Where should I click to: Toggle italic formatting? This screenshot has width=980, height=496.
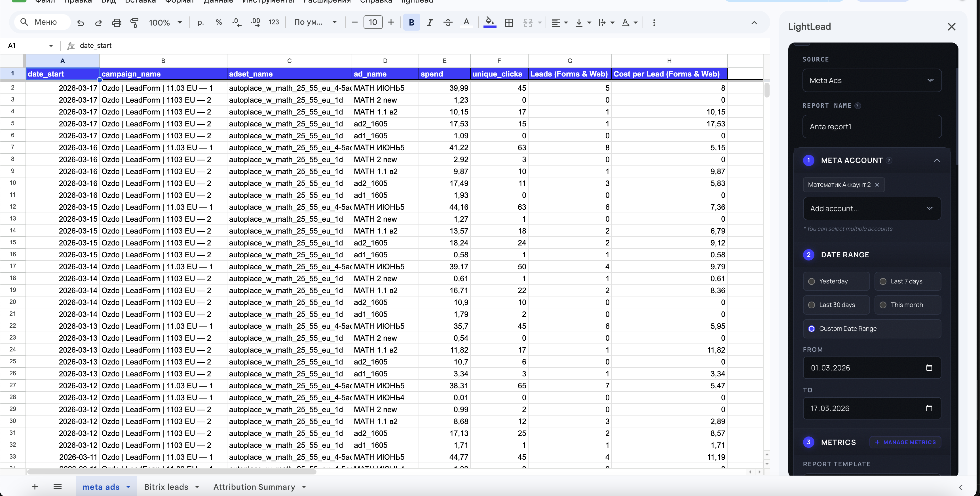(430, 23)
